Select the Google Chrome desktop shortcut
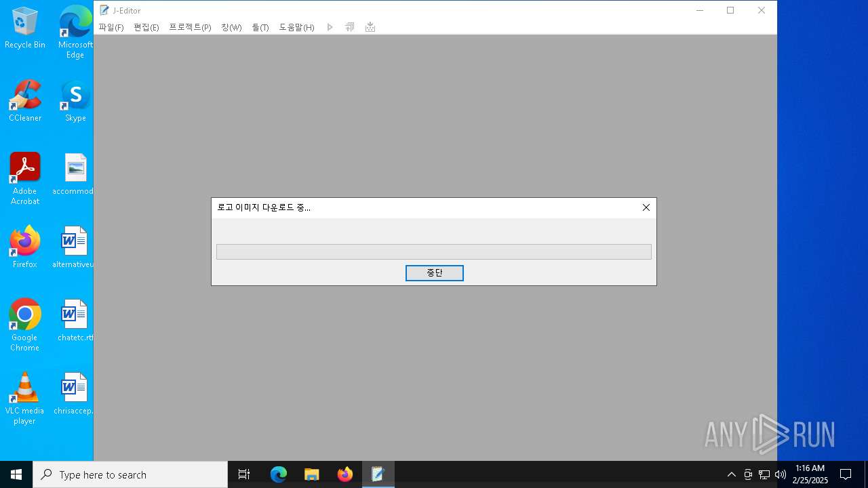 click(25, 325)
